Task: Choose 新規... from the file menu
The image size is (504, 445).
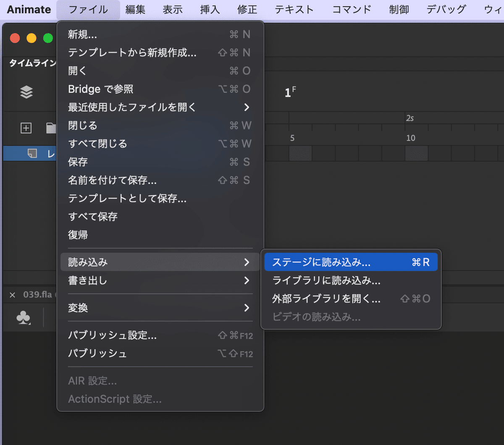Action: click(x=160, y=34)
